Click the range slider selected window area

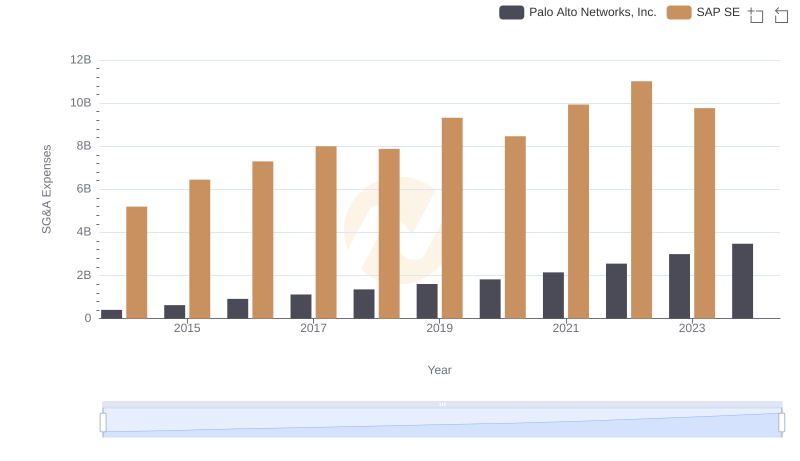pyautogui.click(x=442, y=423)
